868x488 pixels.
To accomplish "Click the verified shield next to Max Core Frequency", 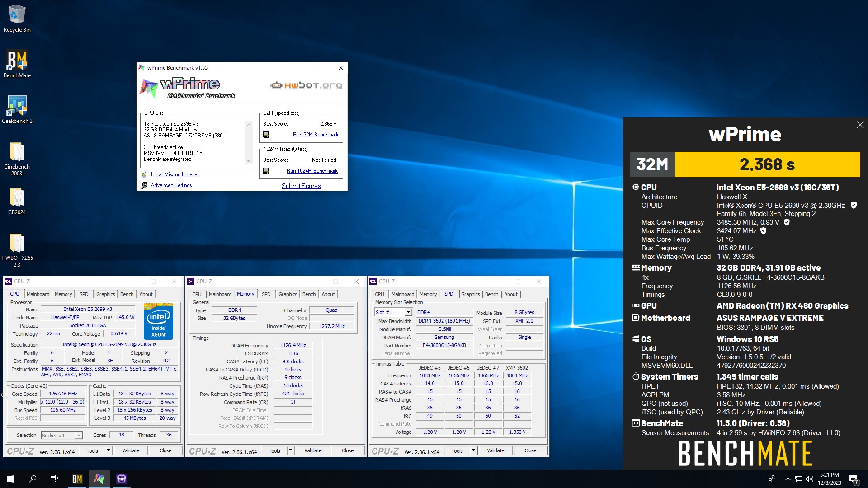I will point(787,222).
